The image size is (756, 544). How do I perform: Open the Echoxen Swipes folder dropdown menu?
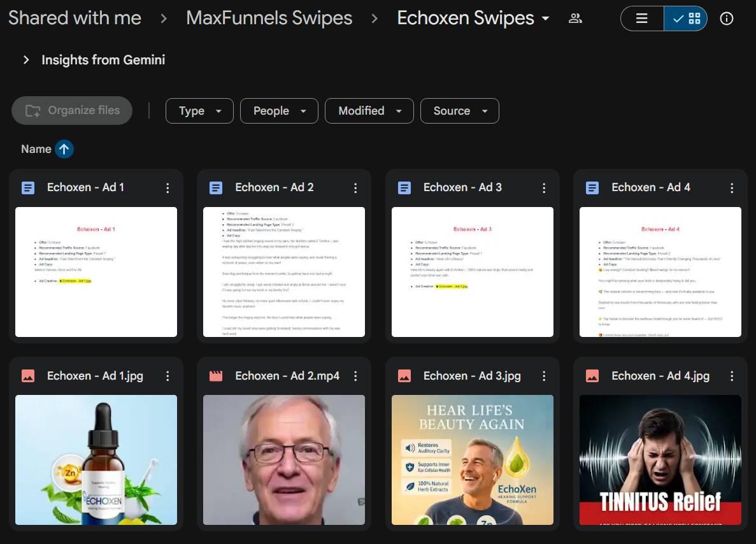(x=545, y=18)
